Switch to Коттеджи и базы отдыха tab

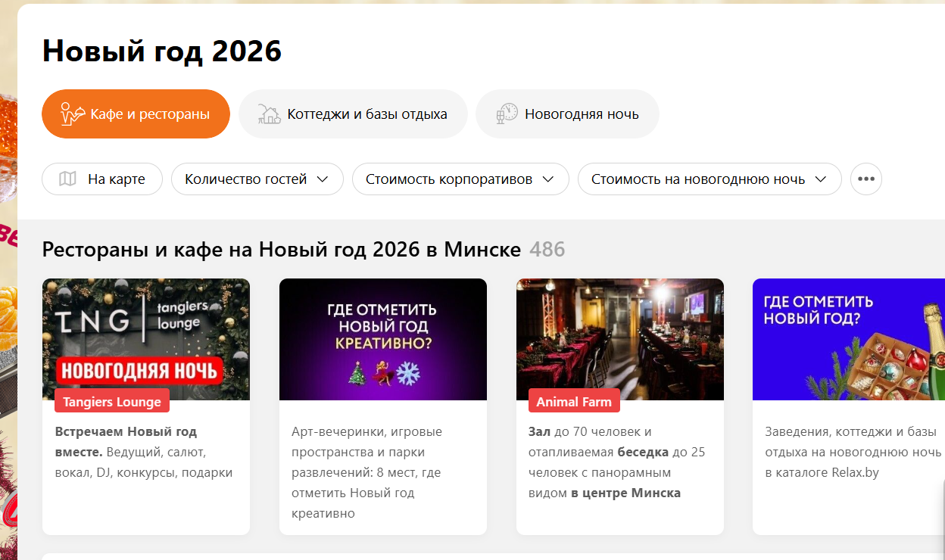coord(353,114)
